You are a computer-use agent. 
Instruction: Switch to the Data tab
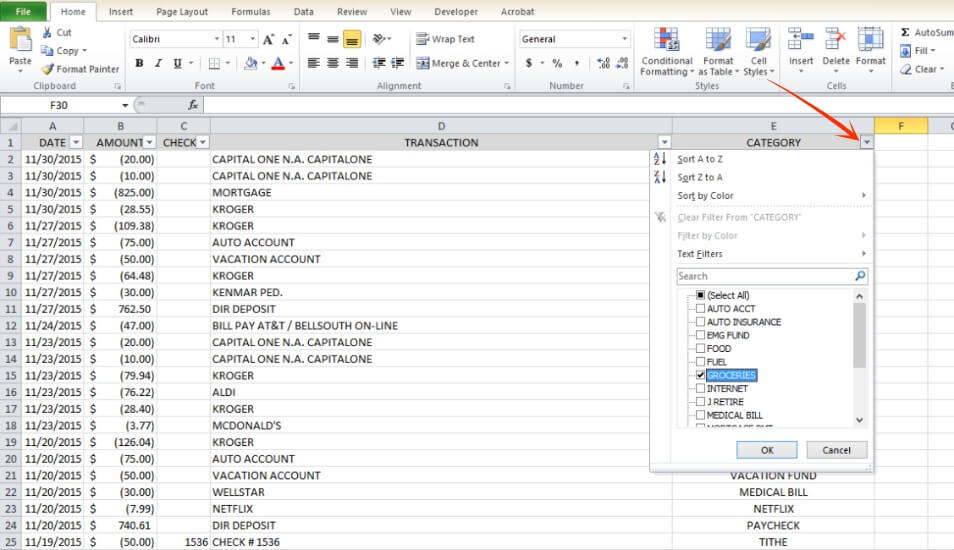pyautogui.click(x=304, y=12)
